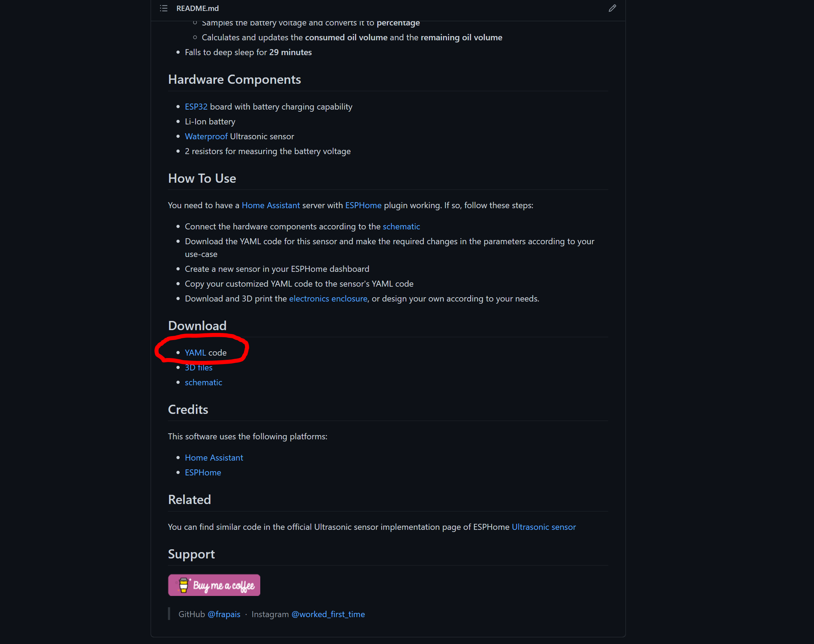
Task: Click the Buy me a coffee button
Action: tap(214, 585)
